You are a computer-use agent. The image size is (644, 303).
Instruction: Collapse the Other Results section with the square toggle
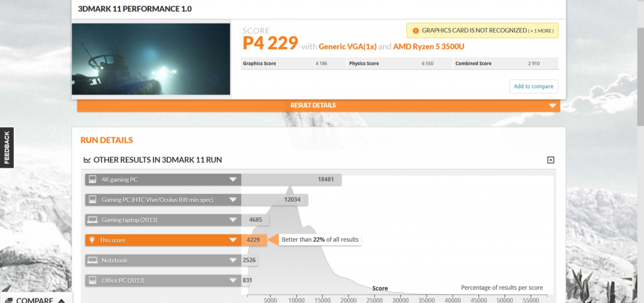[551, 160]
